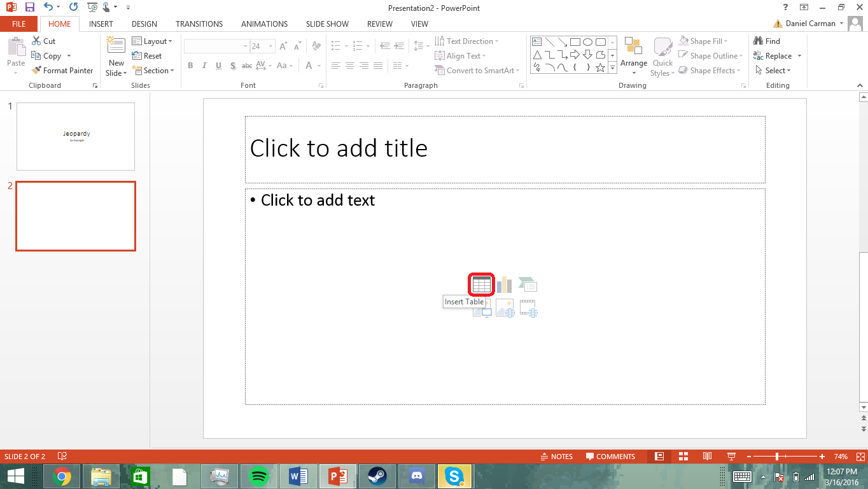The image size is (868, 489).
Task: Open the Shape Effects dropdown
Action: [x=710, y=71]
